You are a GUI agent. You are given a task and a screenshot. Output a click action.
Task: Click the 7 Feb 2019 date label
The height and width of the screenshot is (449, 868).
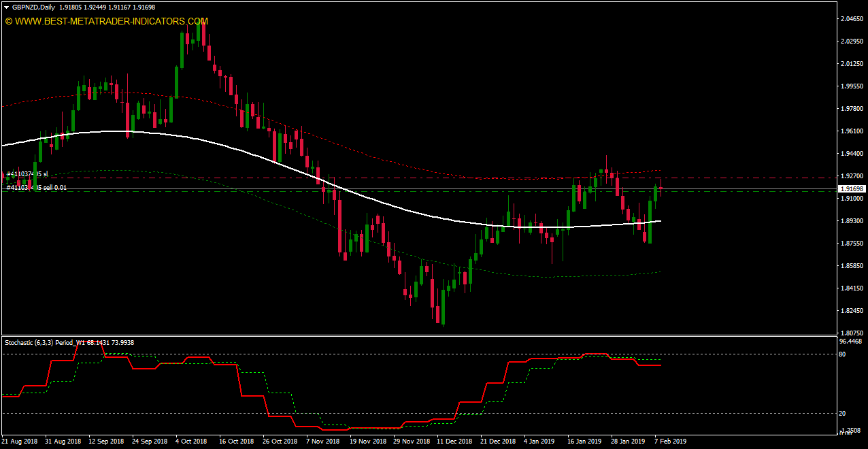[x=672, y=441]
